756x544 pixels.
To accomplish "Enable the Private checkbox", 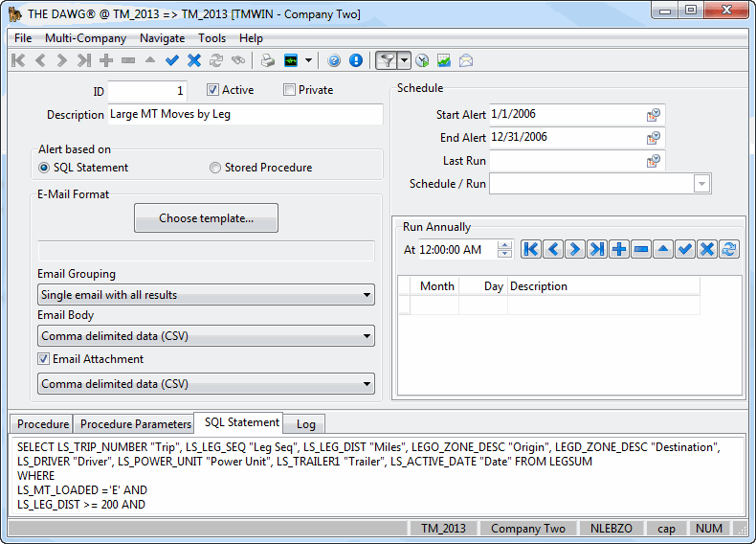I will [290, 90].
